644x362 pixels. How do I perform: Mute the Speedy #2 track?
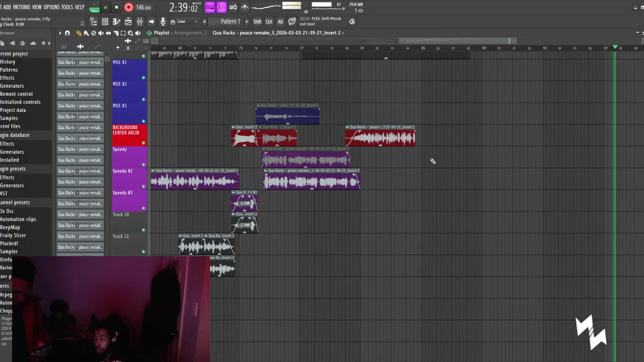(x=143, y=187)
